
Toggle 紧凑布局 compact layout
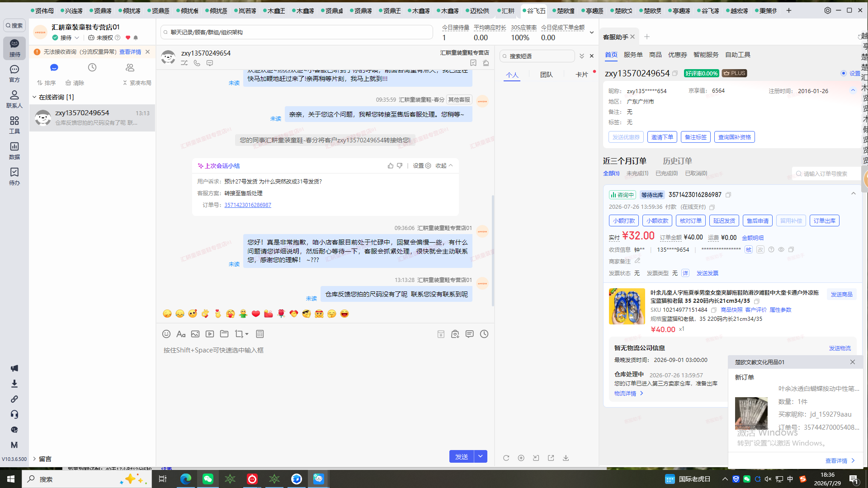click(137, 83)
